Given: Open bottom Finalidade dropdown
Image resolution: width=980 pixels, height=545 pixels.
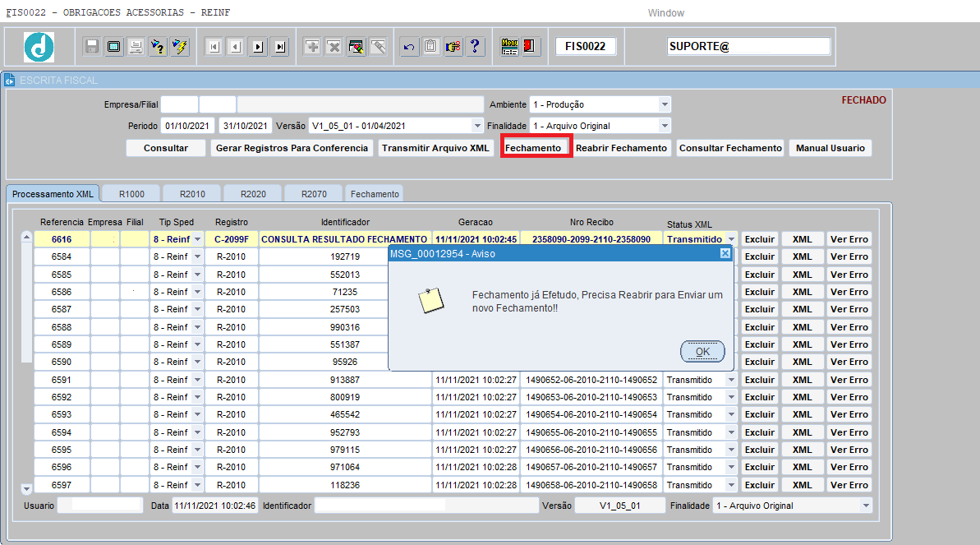Looking at the screenshot, I should pos(867,506).
